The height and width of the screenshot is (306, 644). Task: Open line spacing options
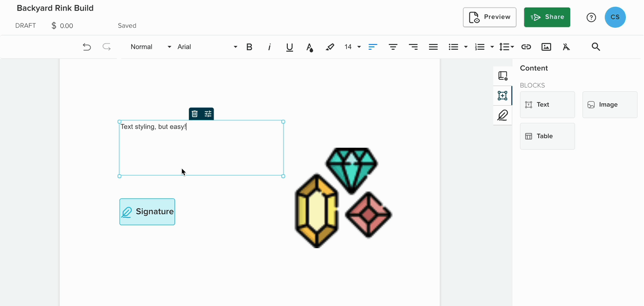point(506,47)
